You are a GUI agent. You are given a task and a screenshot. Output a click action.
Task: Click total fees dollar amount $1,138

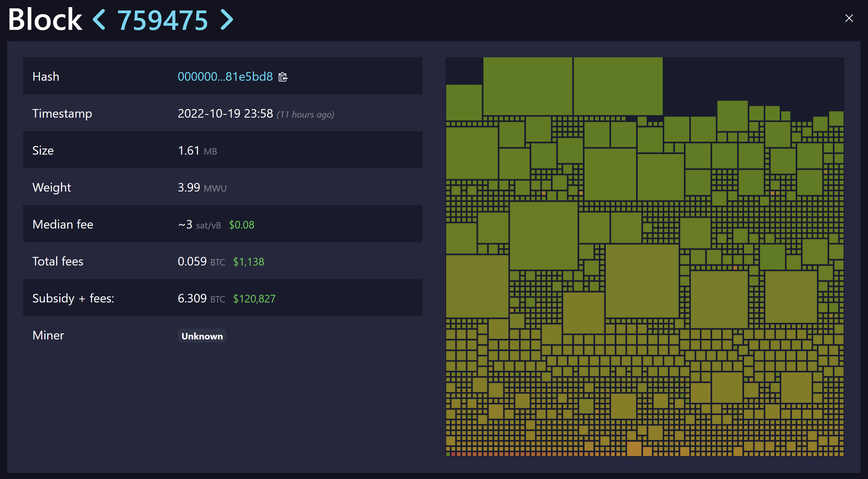(x=249, y=262)
